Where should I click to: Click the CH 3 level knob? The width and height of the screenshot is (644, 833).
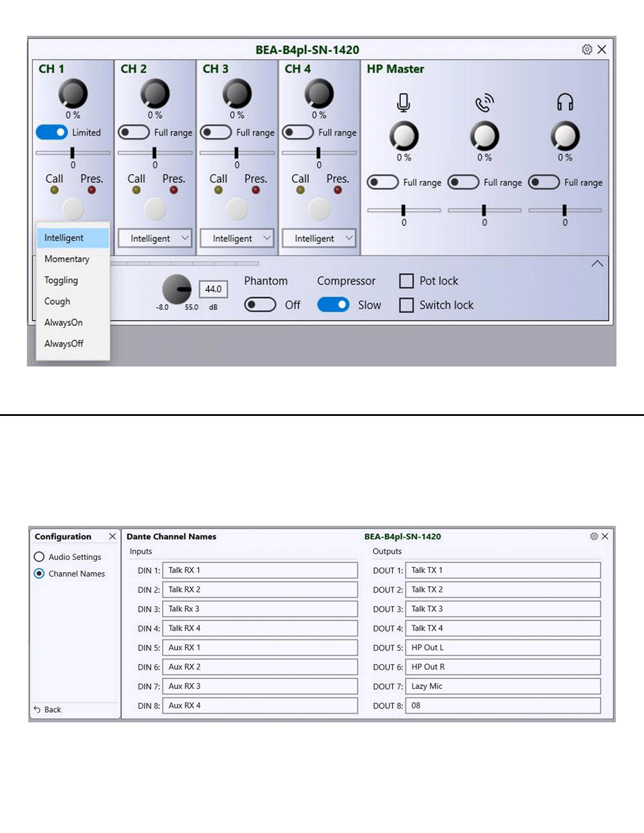pyautogui.click(x=237, y=94)
